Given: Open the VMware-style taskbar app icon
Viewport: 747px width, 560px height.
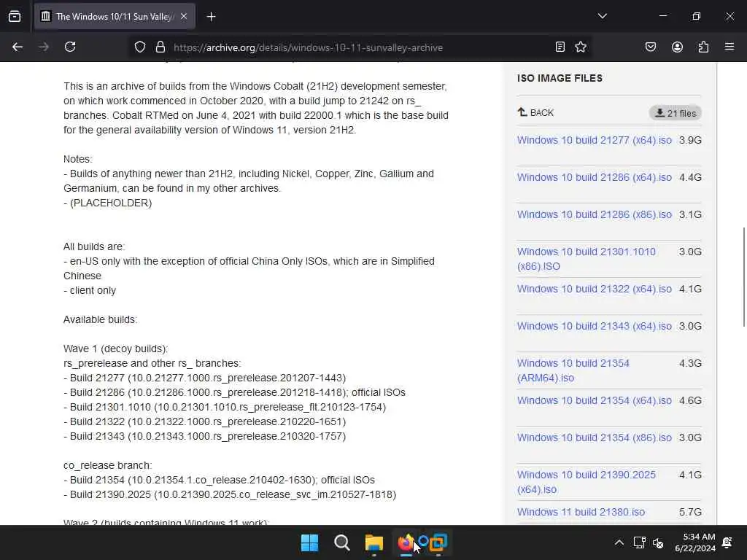Looking at the screenshot, I should tap(438, 542).
